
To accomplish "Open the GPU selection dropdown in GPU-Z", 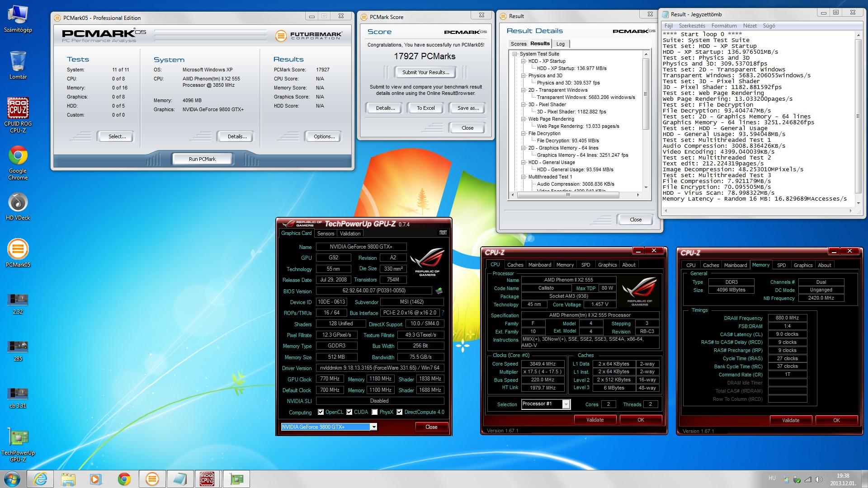I will [373, 427].
